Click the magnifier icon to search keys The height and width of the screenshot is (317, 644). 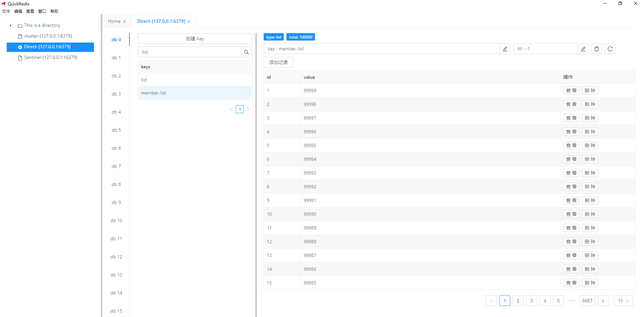click(x=247, y=52)
